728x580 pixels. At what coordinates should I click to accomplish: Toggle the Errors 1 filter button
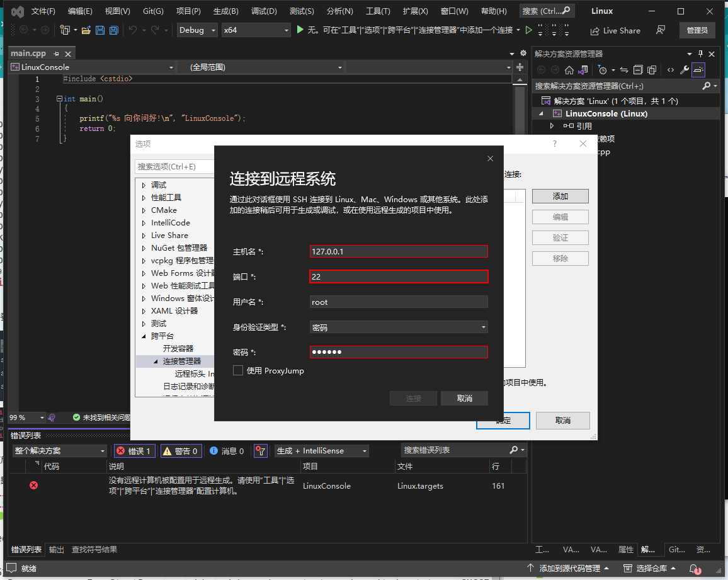[x=134, y=451]
